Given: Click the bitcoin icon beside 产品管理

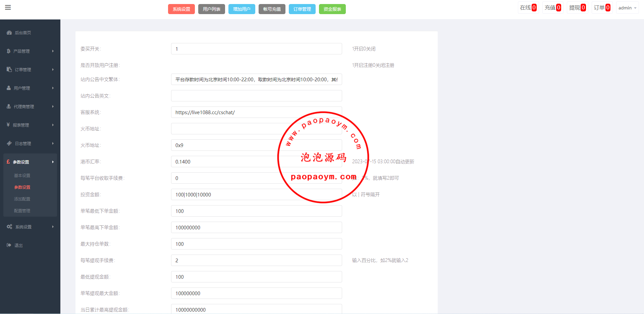Looking at the screenshot, I should [x=9, y=51].
